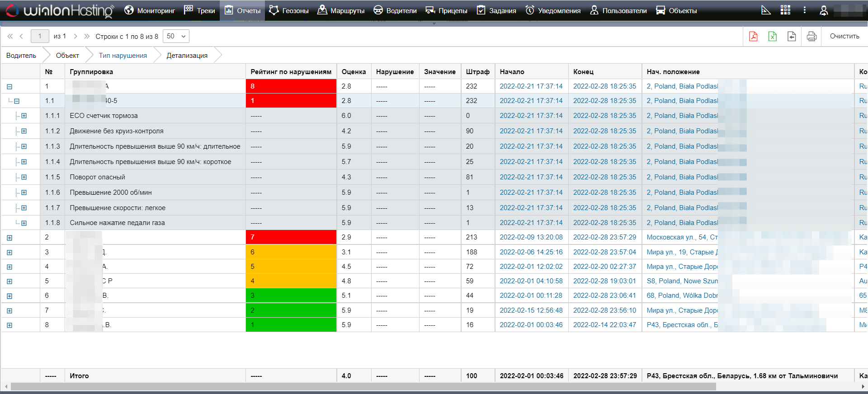This screenshot has width=868, height=394.
Task: Click the import file icon in toolbar
Action: (x=792, y=37)
